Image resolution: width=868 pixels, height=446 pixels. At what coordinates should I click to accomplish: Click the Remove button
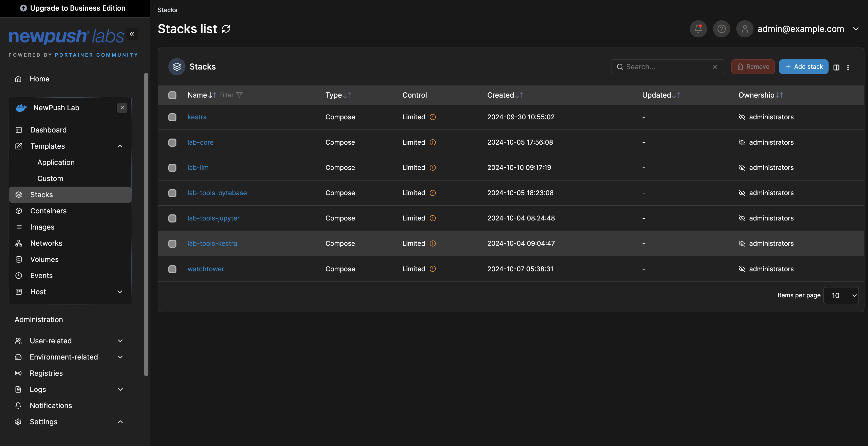tap(753, 67)
